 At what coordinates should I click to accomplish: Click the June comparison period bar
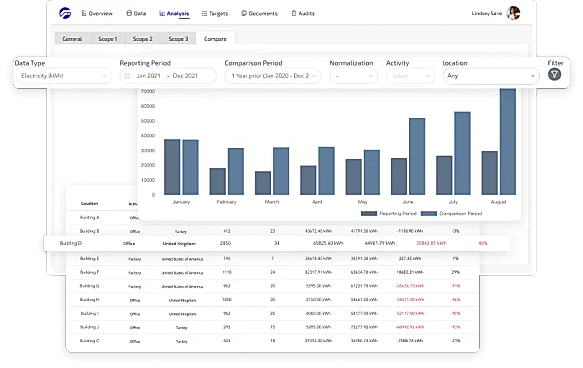(417, 156)
